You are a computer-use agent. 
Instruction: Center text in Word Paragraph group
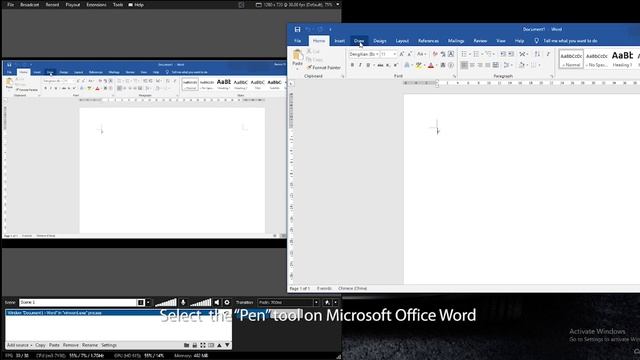point(472,65)
